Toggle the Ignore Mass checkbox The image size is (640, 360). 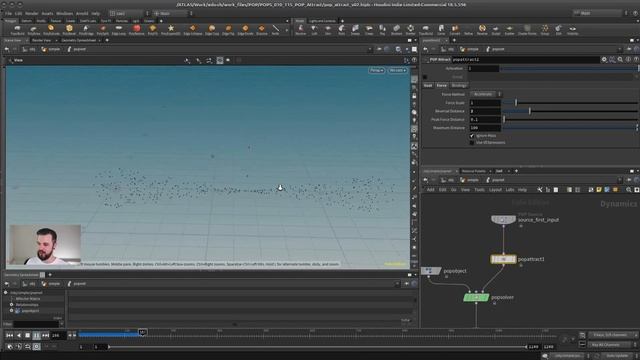point(472,136)
